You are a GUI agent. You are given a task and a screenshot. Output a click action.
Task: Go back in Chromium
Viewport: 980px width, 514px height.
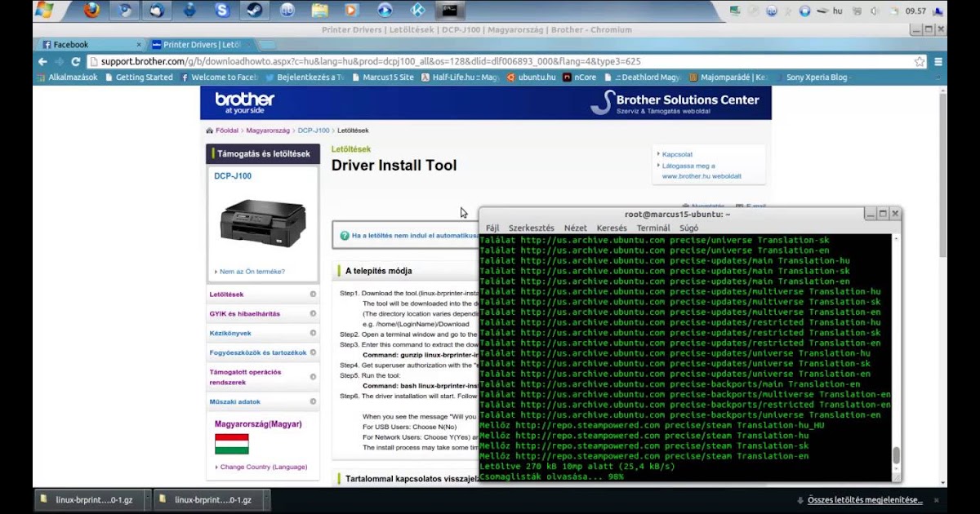click(42, 61)
